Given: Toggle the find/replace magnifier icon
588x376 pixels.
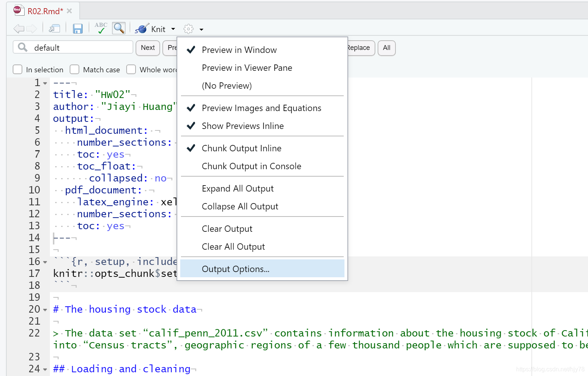Looking at the screenshot, I should pyautogui.click(x=119, y=28).
